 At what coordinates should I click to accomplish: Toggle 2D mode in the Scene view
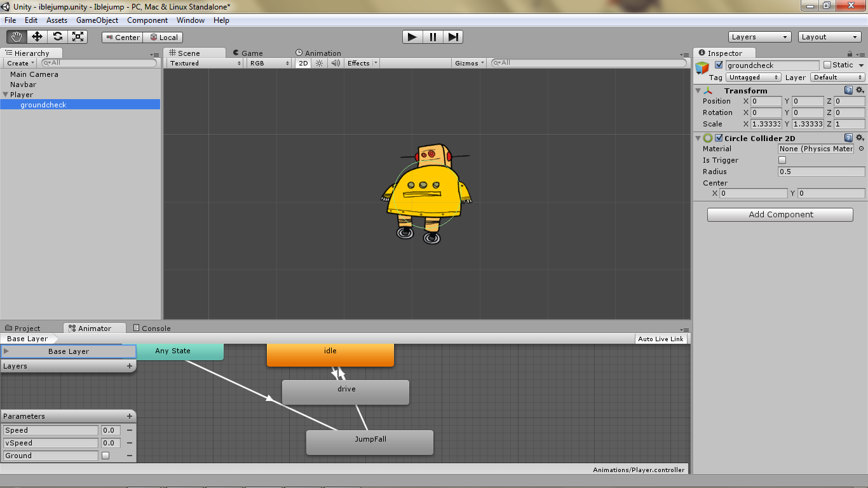303,63
